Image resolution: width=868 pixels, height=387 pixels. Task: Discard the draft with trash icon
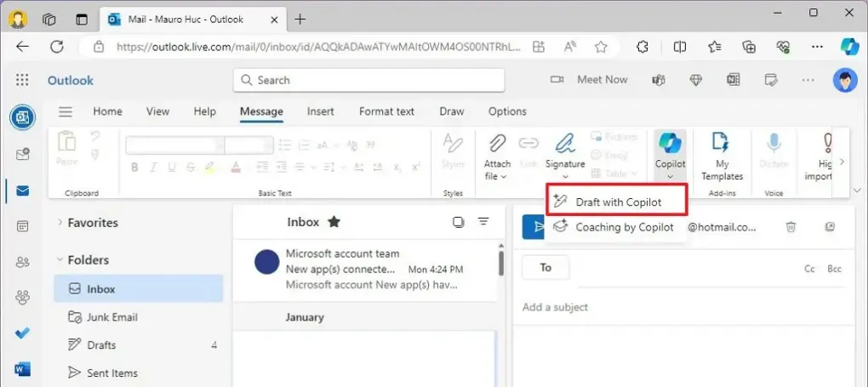point(791,226)
